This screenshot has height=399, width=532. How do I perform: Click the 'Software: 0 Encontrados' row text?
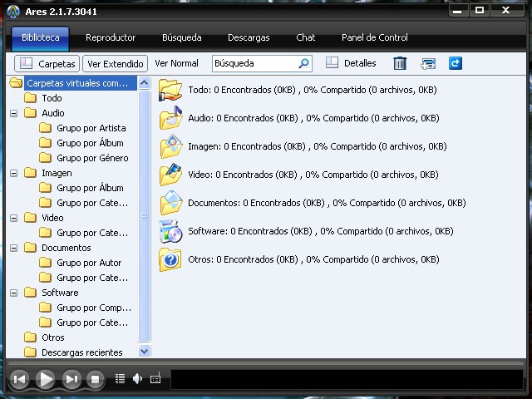[321, 231]
